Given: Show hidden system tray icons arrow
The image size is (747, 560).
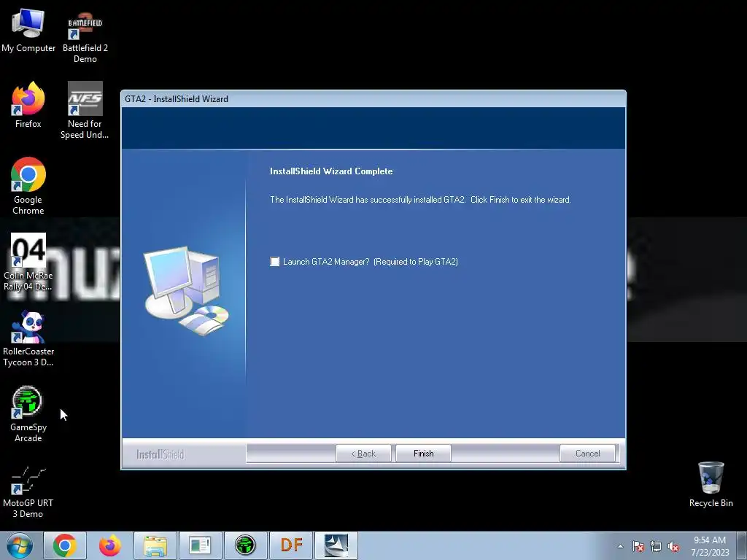Looking at the screenshot, I should click(620, 546).
